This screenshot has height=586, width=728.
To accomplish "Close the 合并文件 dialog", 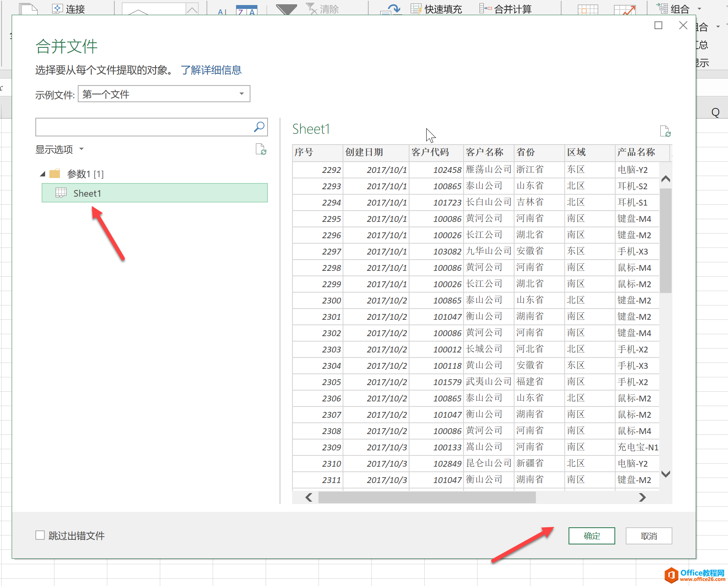I will [683, 25].
